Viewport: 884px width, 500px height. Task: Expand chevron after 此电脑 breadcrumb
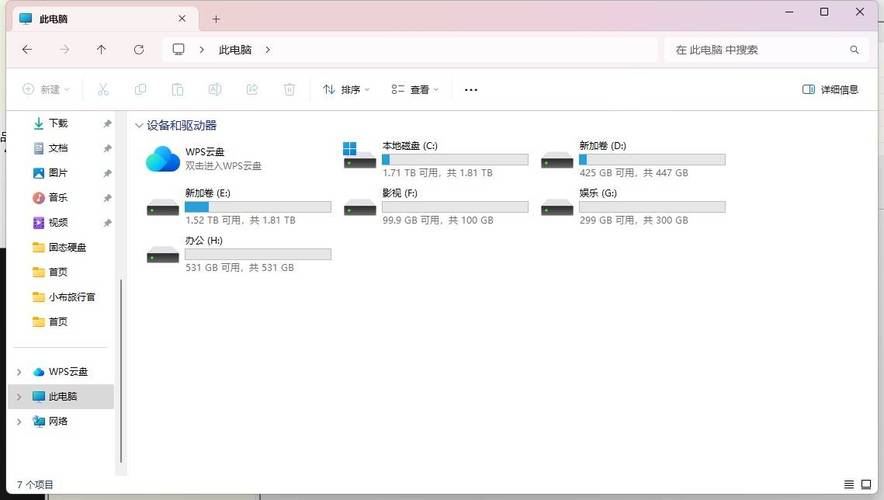pyautogui.click(x=267, y=50)
